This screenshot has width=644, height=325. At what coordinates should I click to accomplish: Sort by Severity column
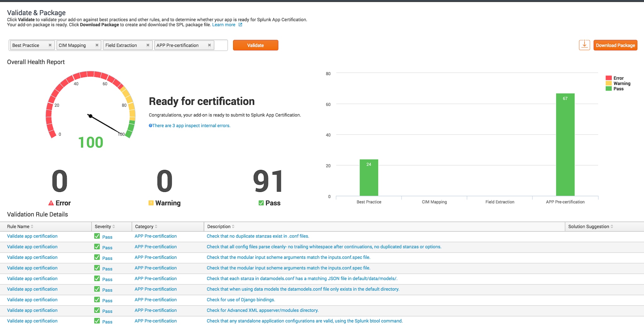coord(105,227)
